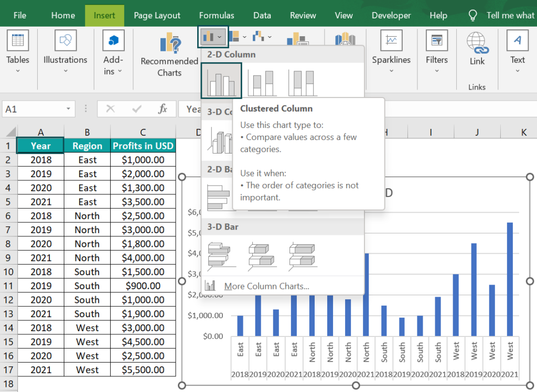Click the Filters icon
The height and width of the screenshot is (392, 537).
(x=437, y=40)
